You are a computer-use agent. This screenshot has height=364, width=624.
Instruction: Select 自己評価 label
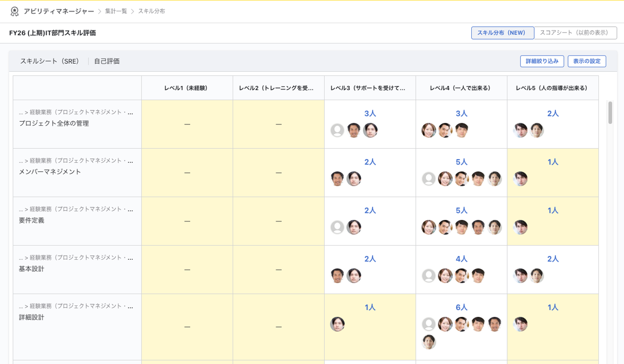point(107,61)
